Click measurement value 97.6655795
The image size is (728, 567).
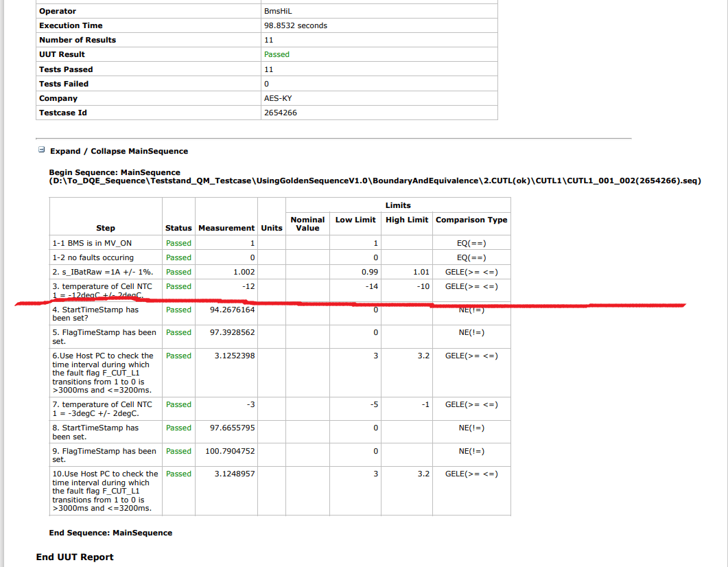[x=232, y=428]
